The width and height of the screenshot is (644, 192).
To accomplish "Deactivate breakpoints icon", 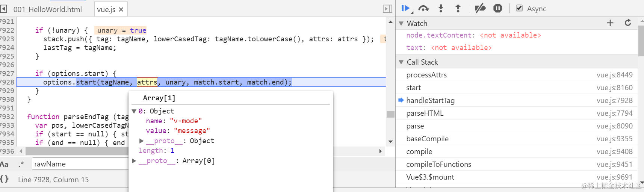I will coord(480,8).
